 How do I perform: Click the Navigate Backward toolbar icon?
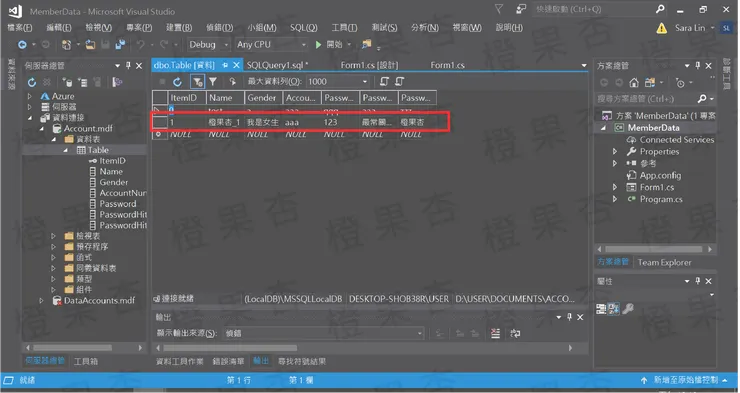pos(22,44)
